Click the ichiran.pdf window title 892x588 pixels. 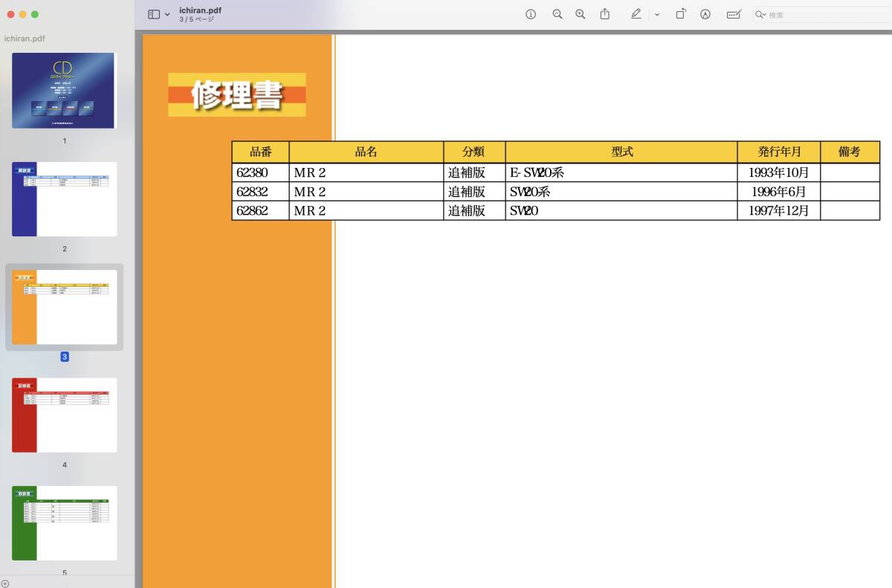(x=200, y=10)
